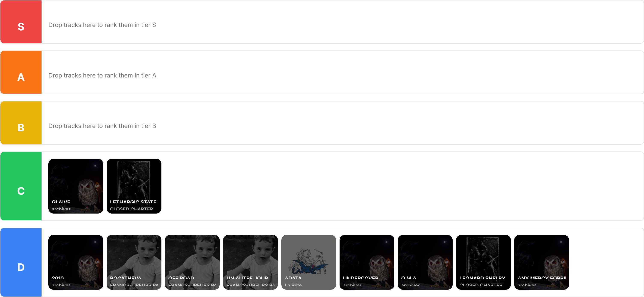The width and height of the screenshot is (644, 297).
Task: Select the LETHARGIC STATE track card
Action: click(x=134, y=186)
